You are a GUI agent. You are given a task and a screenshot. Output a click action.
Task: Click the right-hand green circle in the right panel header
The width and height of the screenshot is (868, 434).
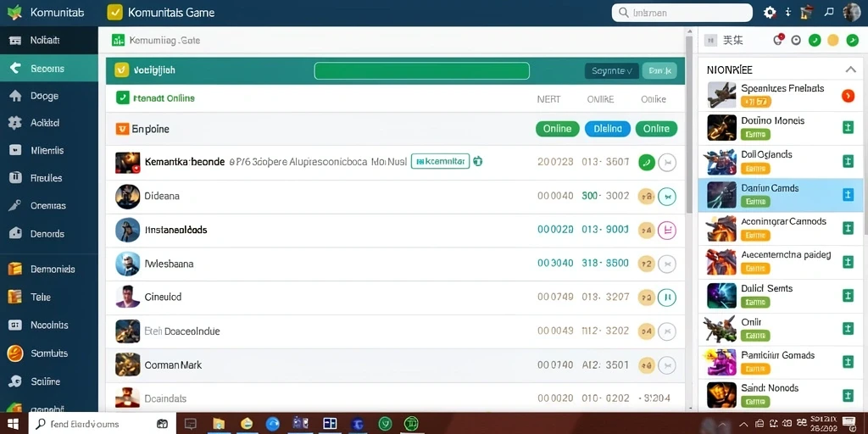[852, 41]
